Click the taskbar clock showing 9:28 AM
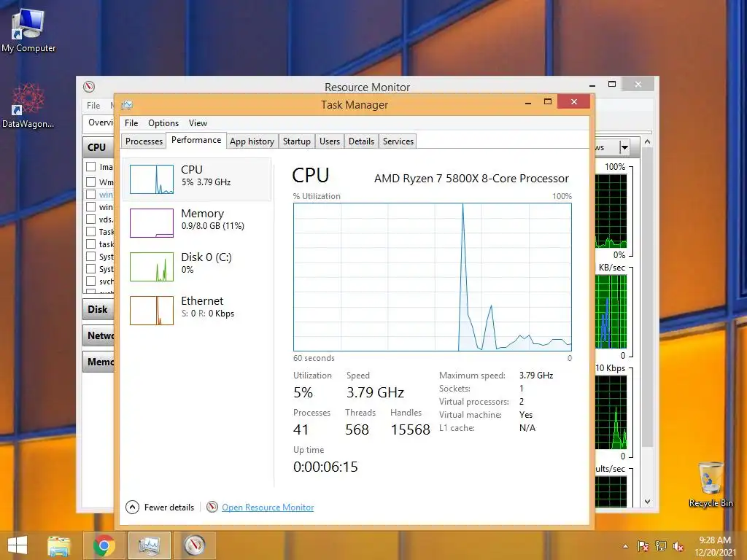The width and height of the screenshot is (747, 560). pyautogui.click(x=715, y=546)
